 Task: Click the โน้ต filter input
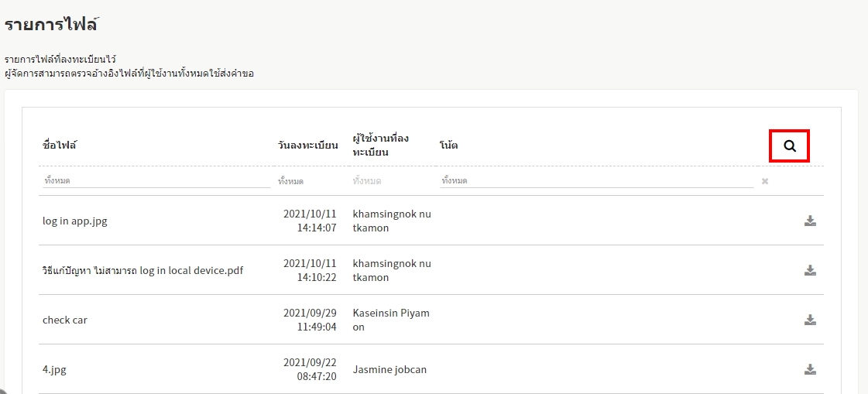click(x=595, y=180)
